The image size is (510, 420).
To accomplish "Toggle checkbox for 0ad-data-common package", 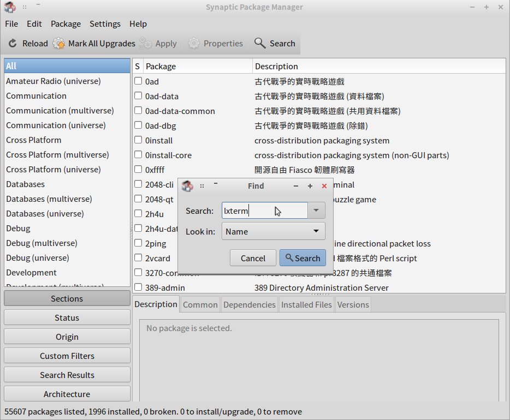I will point(138,110).
